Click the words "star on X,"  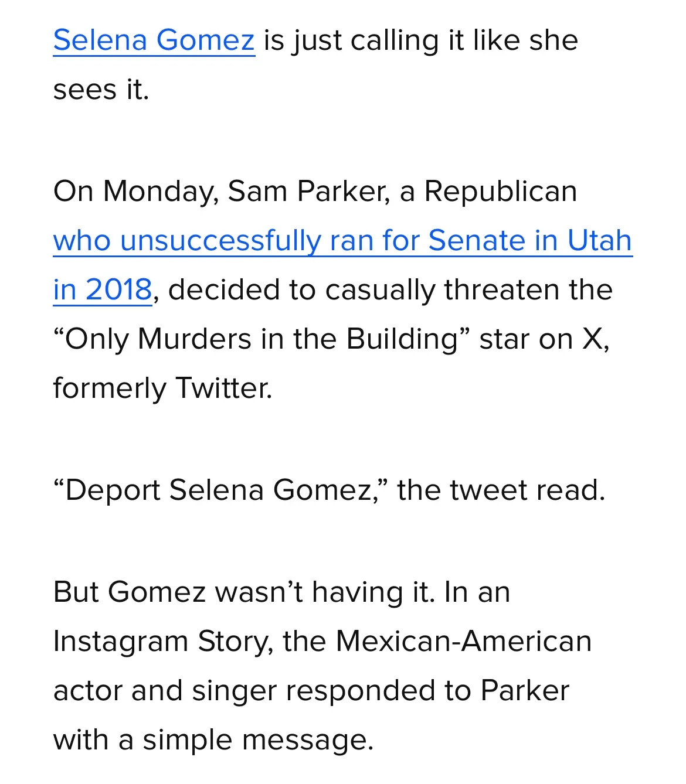pyautogui.click(x=544, y=339)
